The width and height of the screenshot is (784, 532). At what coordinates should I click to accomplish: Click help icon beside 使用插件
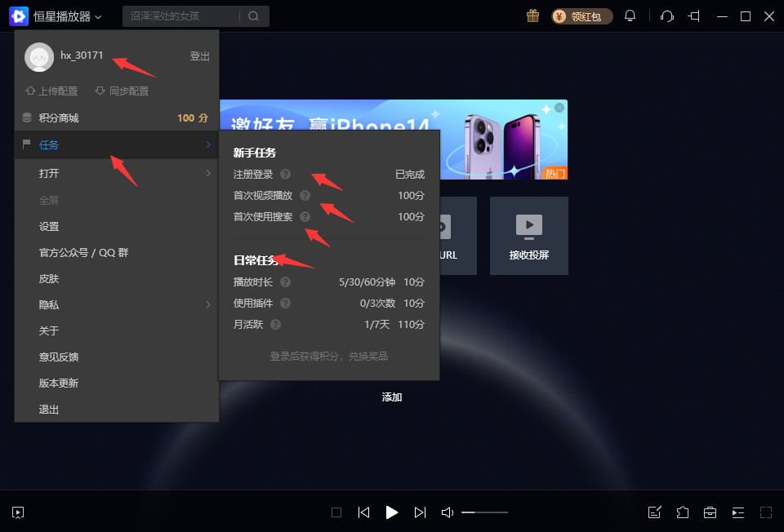coord(286,304)
